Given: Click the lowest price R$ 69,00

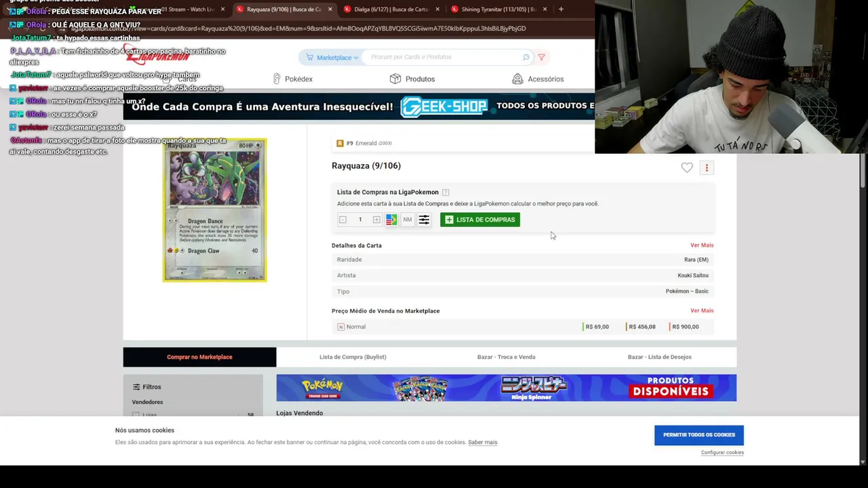Looking at the screenshot, I should pos(597,327).
